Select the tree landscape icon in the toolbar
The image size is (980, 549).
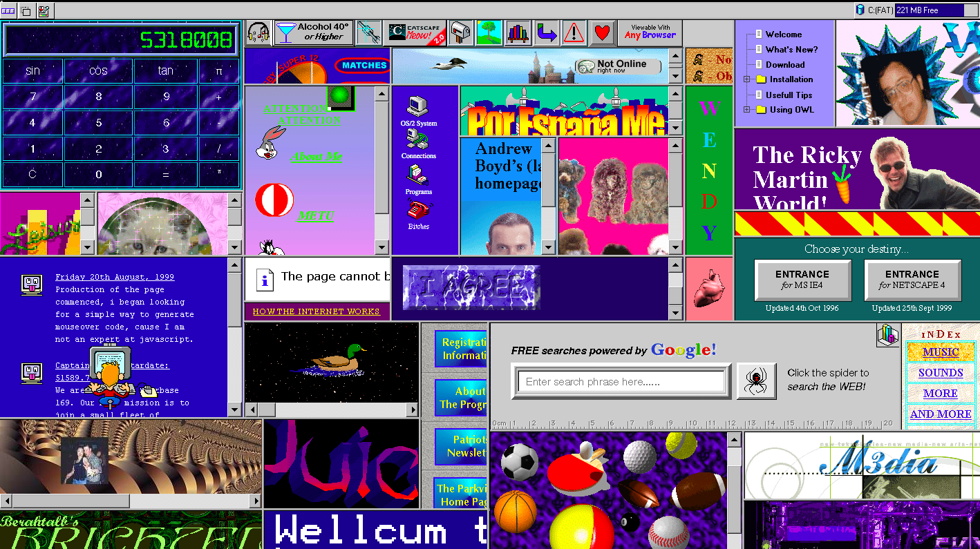(489, 32)
